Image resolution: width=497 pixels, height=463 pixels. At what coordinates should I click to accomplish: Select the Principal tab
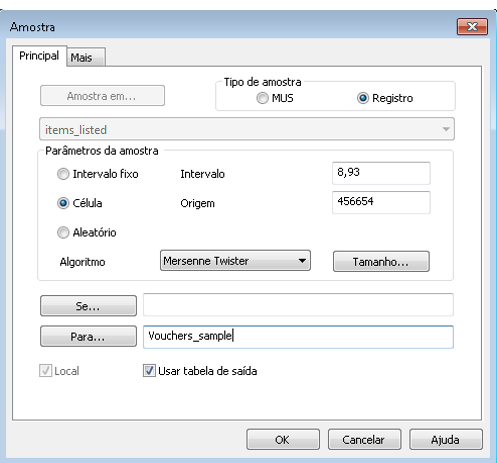click(x=39, y=56)
